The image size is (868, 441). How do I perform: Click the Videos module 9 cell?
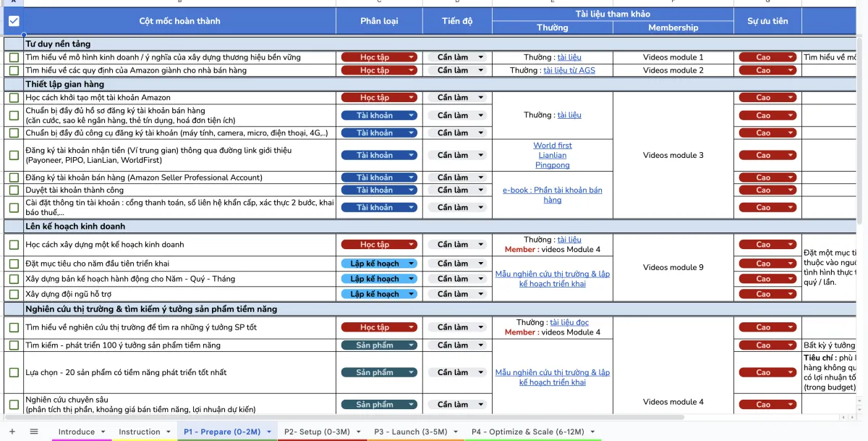click(673, 267)
